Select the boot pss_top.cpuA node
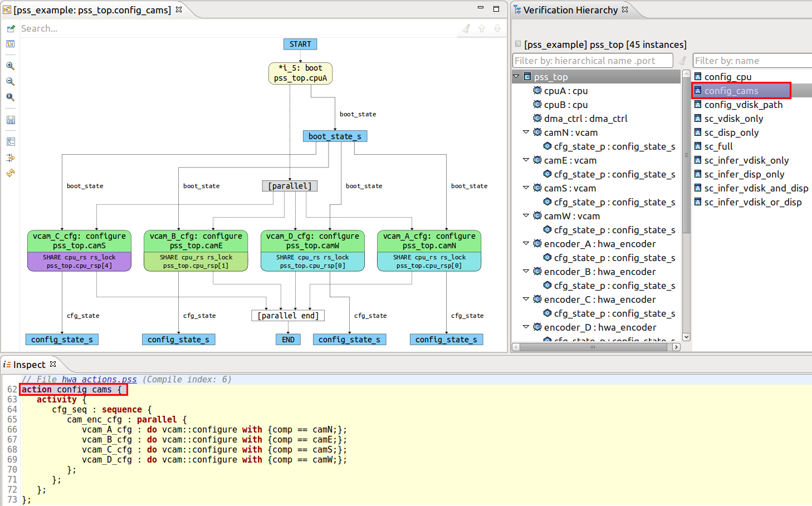 coord(301,73)
